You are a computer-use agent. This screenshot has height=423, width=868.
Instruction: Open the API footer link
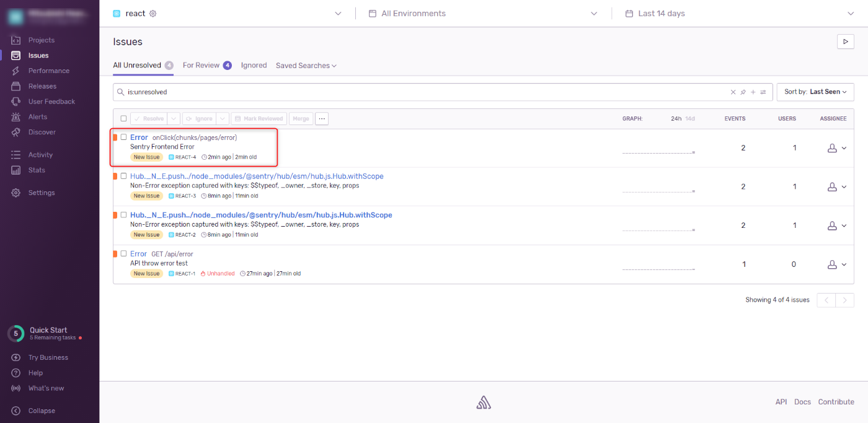(781, 402)
